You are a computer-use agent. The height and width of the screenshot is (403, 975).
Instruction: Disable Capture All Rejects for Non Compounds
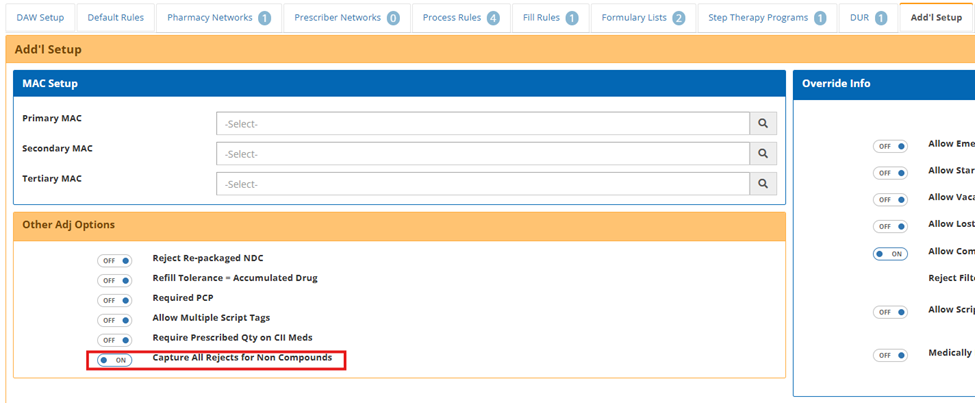click(114, 360)
